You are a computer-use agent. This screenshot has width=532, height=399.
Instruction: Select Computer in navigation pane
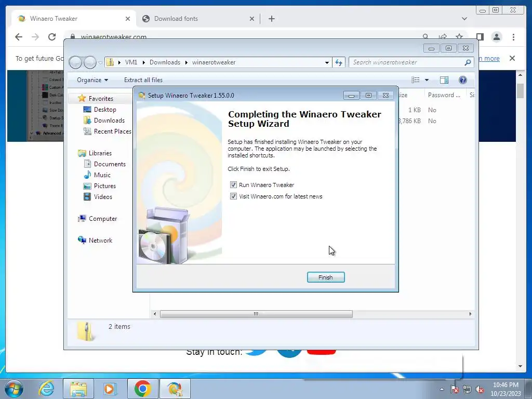(x=103, y=219)
